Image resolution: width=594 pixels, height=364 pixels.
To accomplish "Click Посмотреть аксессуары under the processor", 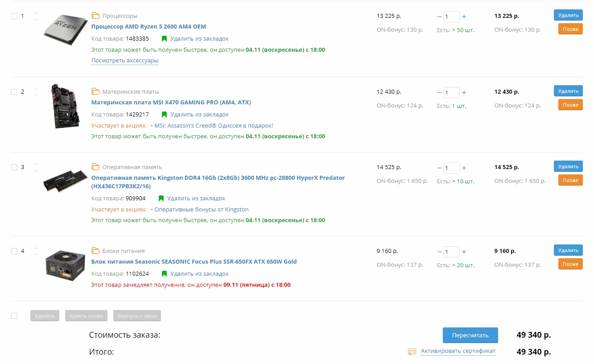I will (125, 60).
